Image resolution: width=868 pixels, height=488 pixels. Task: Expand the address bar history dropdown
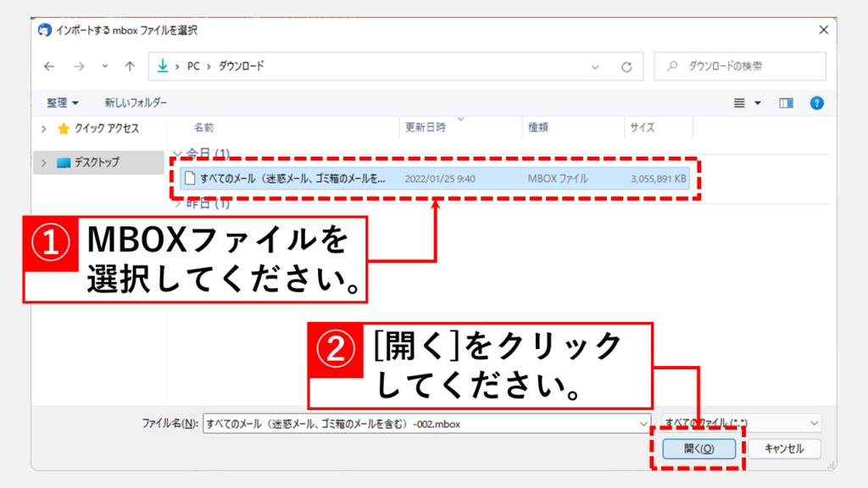(x=596, y=66)
